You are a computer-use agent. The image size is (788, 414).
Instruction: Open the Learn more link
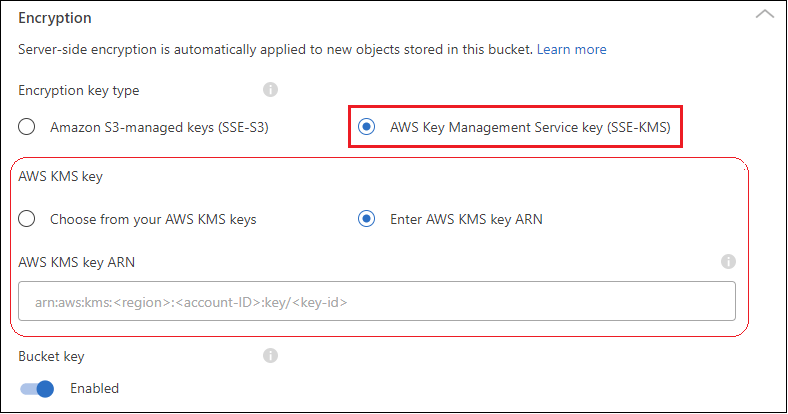click(571, 49)
